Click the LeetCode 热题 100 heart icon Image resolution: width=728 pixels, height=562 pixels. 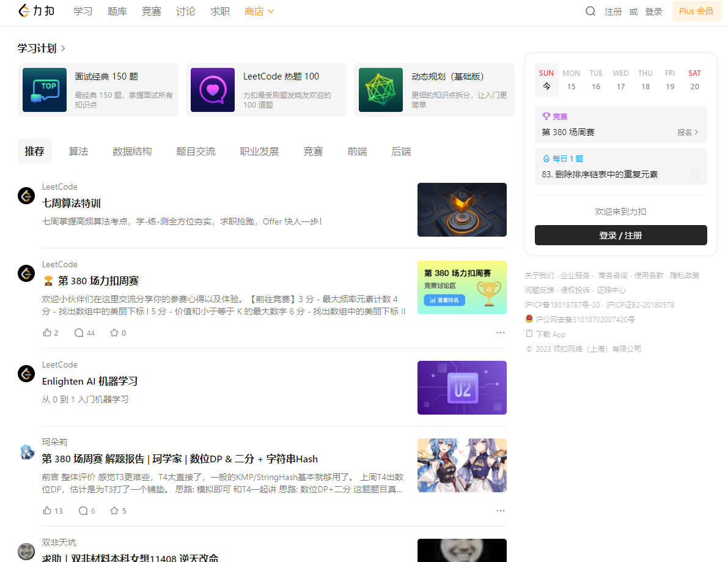(213, 90)
